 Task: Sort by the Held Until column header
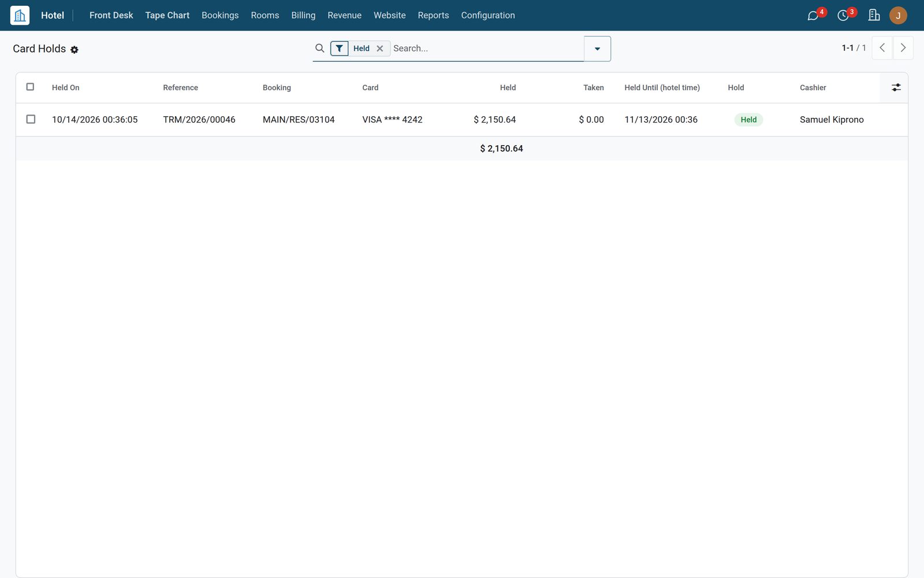[x=662, y=87]
